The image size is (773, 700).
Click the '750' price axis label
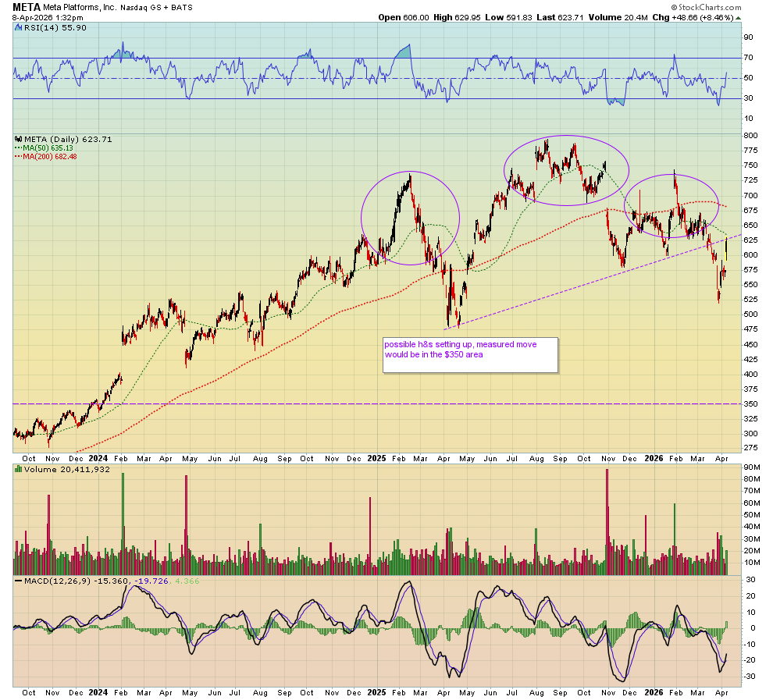pyautogui.click(x=750, y=165)
